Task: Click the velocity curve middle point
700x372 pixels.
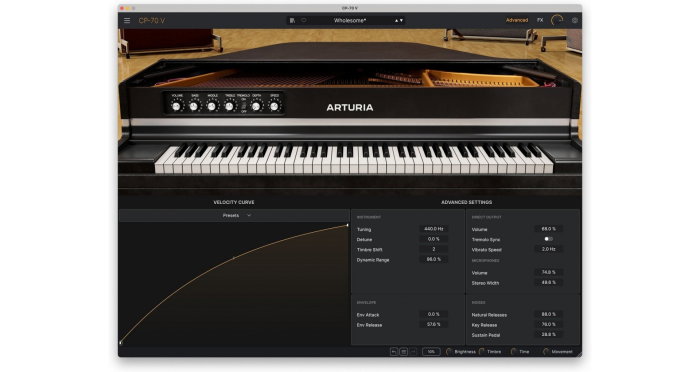Action: 234,258
